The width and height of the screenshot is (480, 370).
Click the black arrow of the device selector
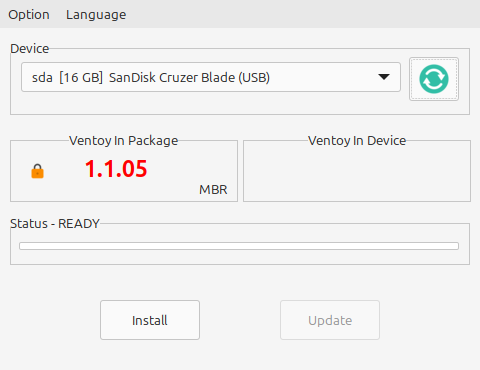pos(384,77)
